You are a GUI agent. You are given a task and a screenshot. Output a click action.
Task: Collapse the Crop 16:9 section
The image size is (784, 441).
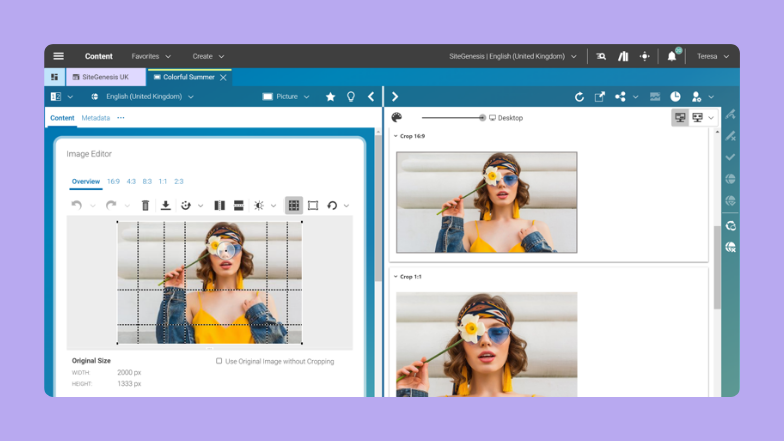pyautogui.click(x=396, y=136)
